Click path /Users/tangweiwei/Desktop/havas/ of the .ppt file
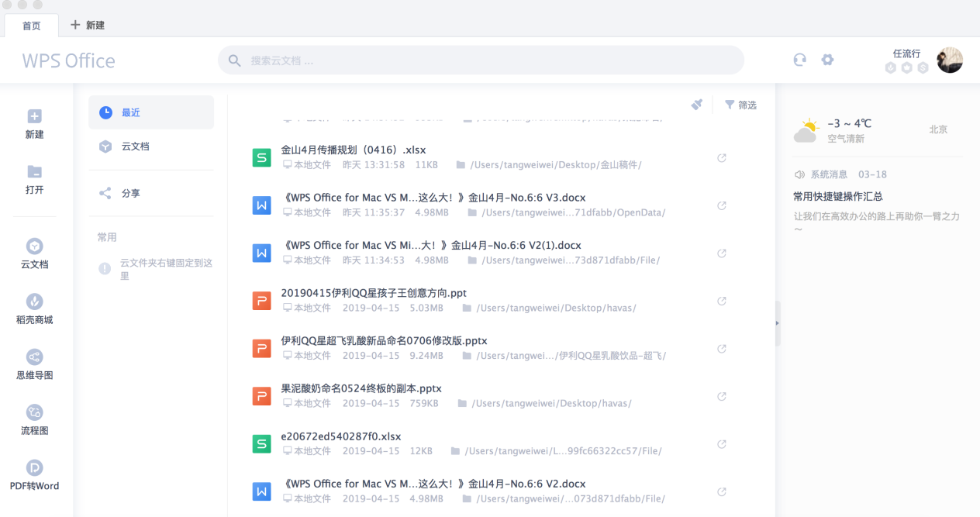Viewport: 980px width, 517px height. (556, 308)
